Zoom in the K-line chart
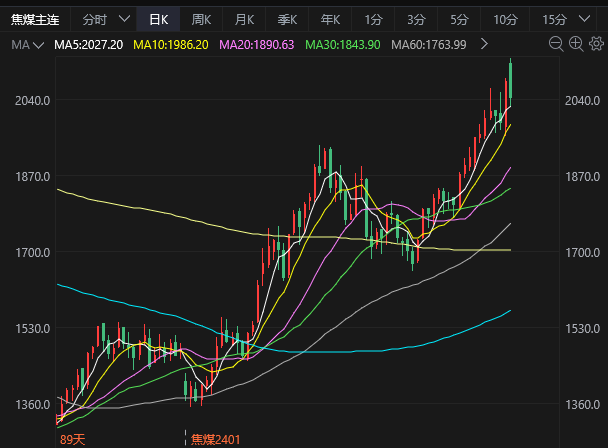 575,44
